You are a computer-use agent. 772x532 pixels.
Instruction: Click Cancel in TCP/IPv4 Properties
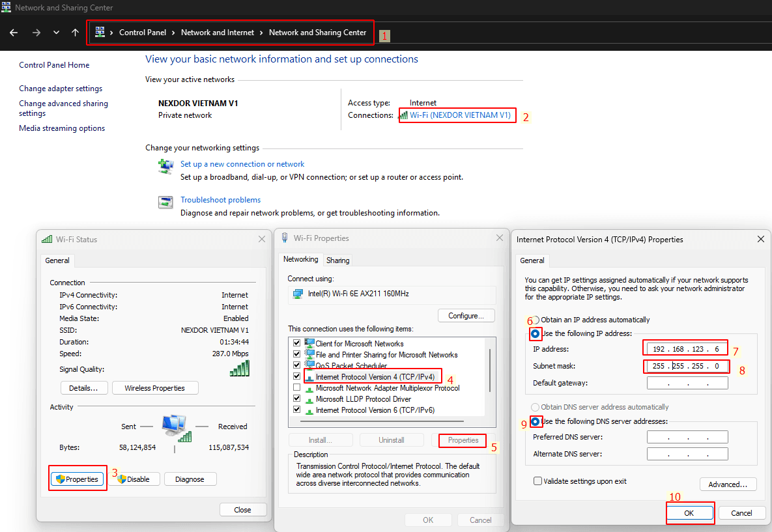741,513
